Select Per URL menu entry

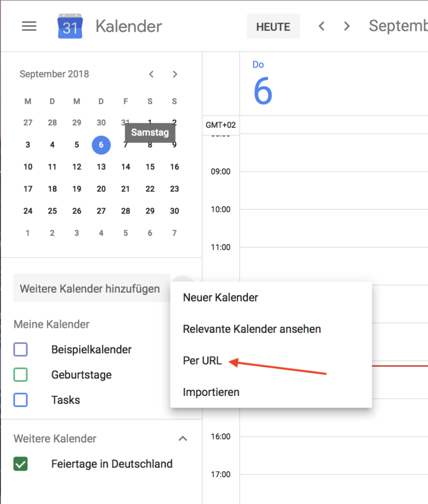pyautogui.click(x=202, y=361)
